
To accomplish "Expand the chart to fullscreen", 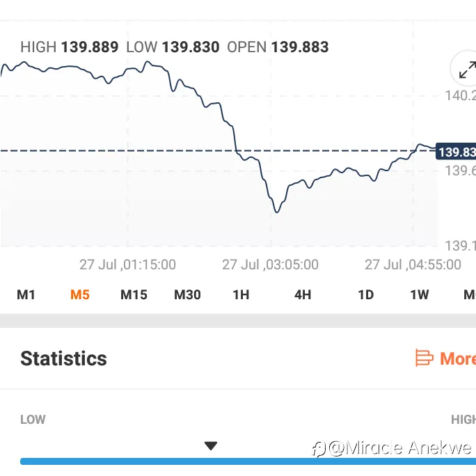I will tap(466, 69).
